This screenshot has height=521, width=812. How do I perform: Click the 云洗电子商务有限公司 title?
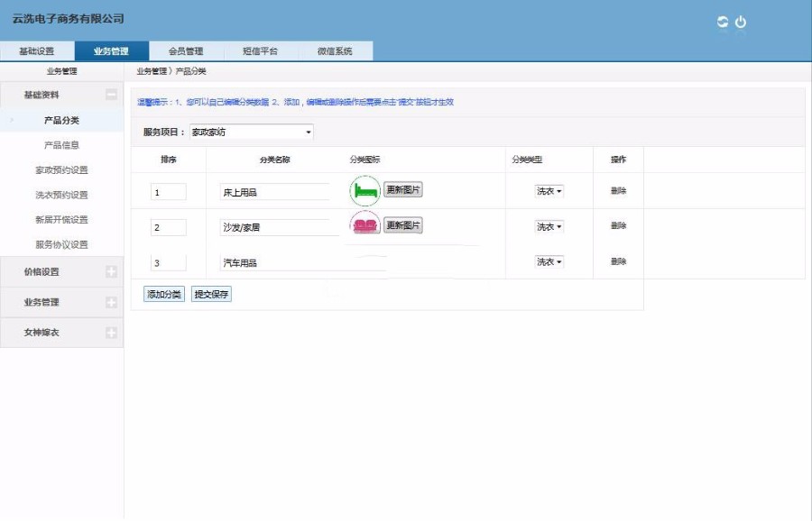click(x=69, y=19)
